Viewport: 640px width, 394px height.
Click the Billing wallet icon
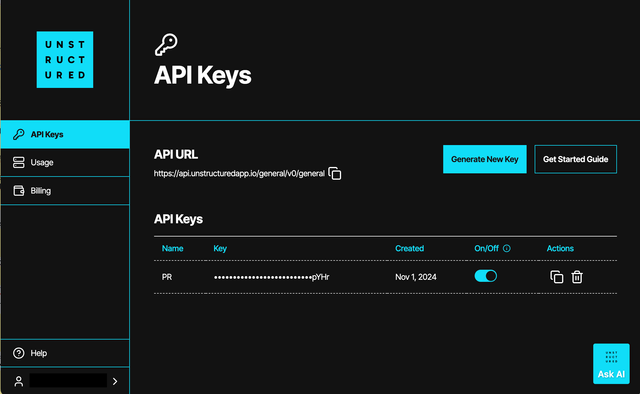pos(19,191)
